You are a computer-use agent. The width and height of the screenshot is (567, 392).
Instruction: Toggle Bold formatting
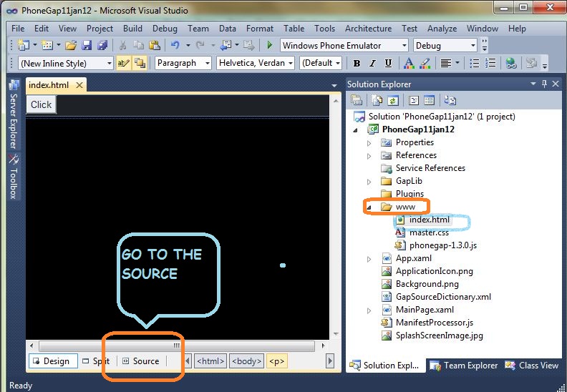(357, 63)
